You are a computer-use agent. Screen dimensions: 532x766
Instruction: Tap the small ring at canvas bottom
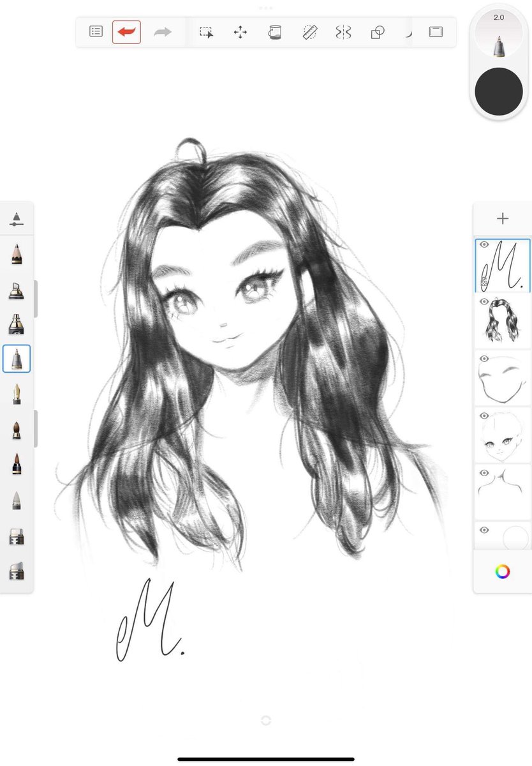click(x=266, y=720)
